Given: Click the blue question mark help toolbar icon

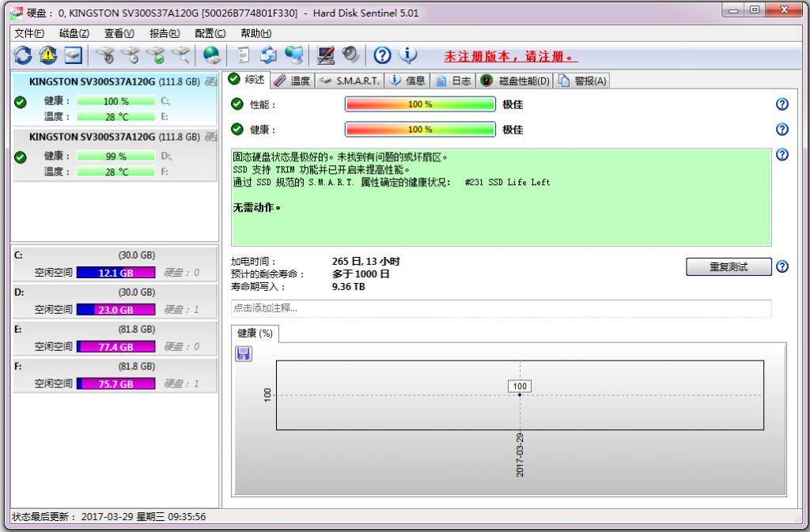Looking at the screenshot, I should click(x=382, y=55).
